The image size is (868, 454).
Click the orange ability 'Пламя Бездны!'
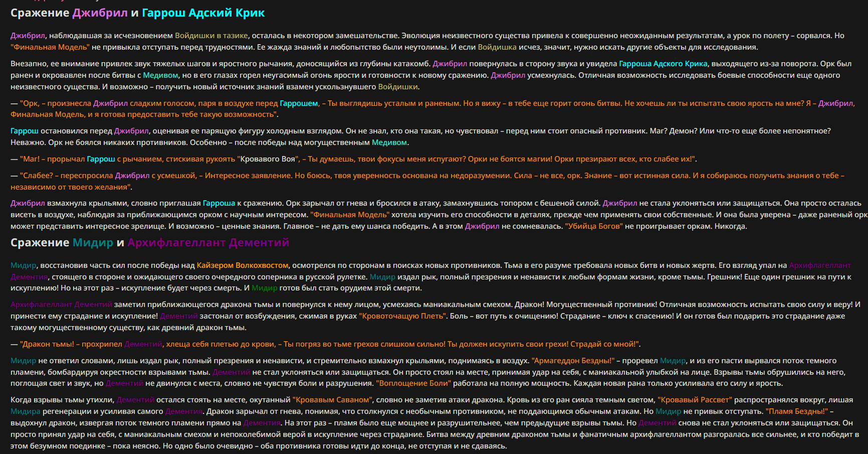(797, 411)
